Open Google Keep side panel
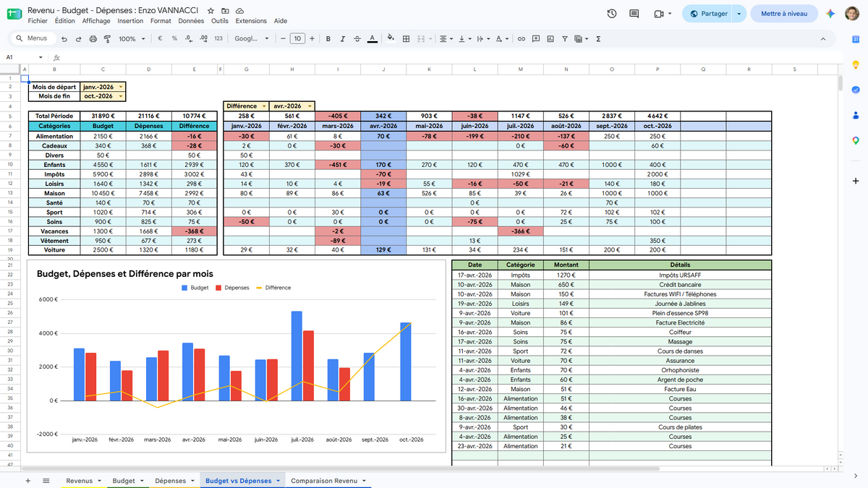868x488 pixels. (856, 65)
